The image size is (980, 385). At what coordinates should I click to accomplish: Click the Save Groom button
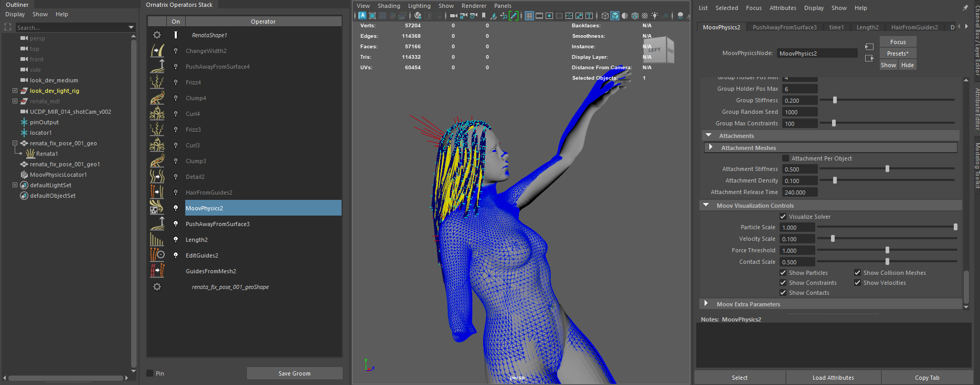point(294,373)
